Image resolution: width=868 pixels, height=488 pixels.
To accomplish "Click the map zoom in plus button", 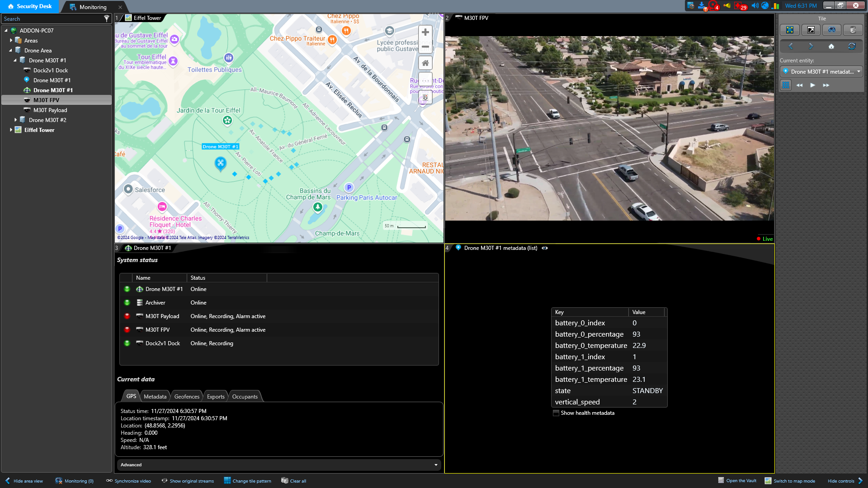I will [425, 33].
